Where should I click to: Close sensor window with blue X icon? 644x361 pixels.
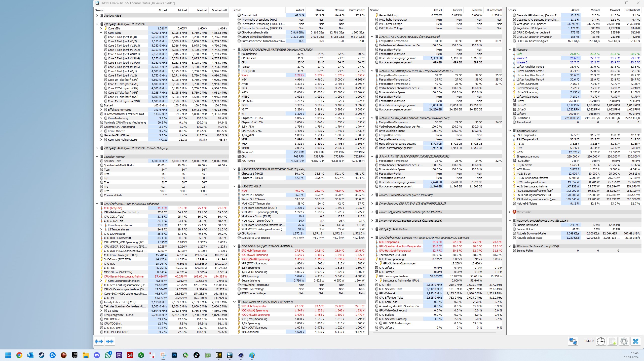click(x=636, y=341)
